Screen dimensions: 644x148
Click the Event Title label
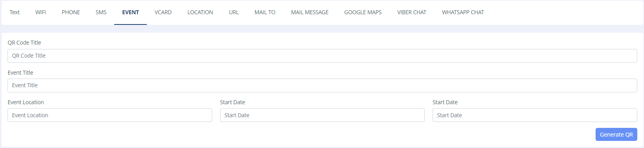(20, 73)
